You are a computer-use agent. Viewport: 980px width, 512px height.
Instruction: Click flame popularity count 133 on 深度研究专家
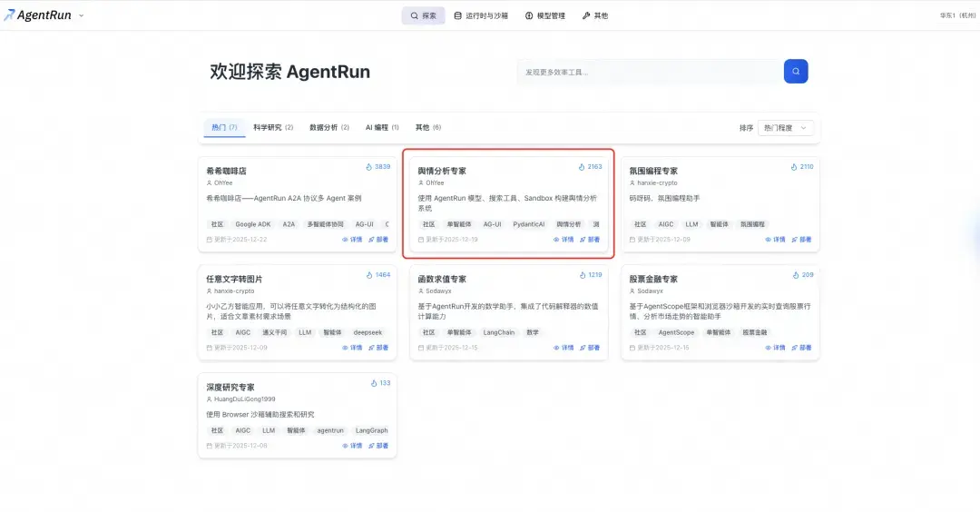click(x=380, y=383)
